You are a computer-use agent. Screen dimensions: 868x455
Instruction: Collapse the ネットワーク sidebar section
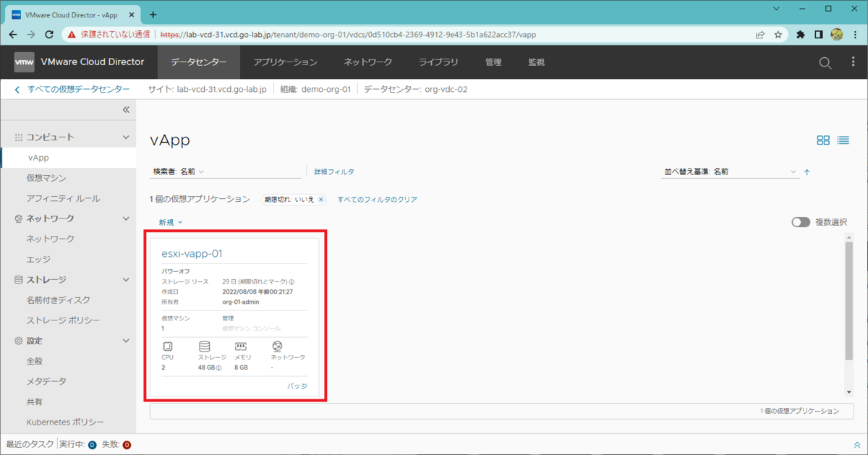pyautogui.click(x=126, y=218)
